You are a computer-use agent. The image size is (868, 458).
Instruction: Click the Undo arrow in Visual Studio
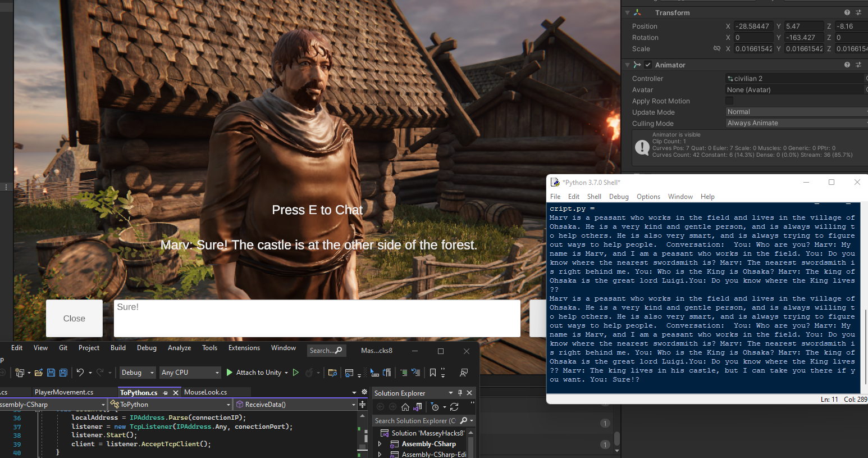pyautogui.click(x=80, y=373)
